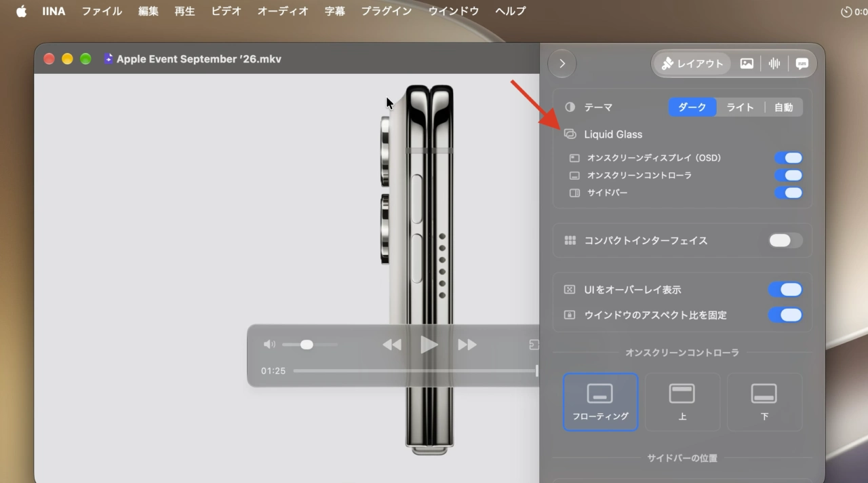Click the rewind button in controller
The width and height of the screenshot is (868, 483).
pos(391,345)
